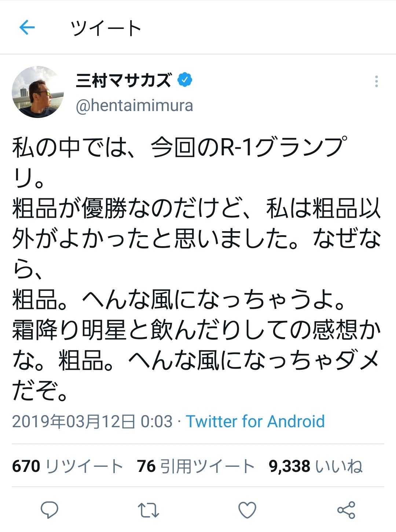Tap the display name 三村マサカズ

tap(124, 80)
